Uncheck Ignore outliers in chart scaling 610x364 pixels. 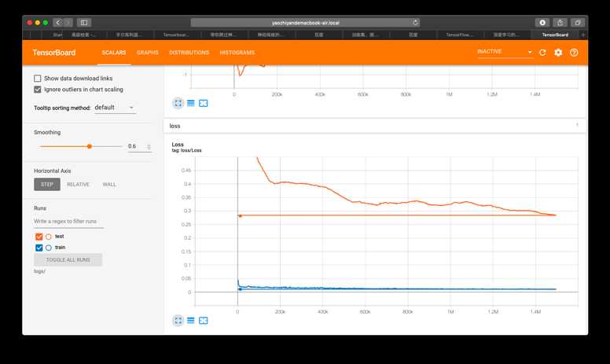38,90
